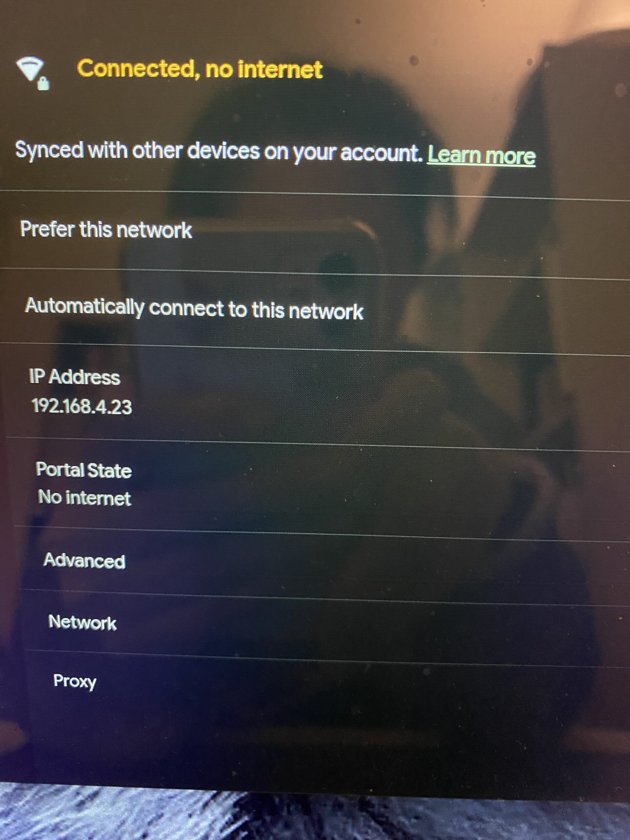Open the "Learn more" link
The image size is (630, 840).
(x=481, y=155)
